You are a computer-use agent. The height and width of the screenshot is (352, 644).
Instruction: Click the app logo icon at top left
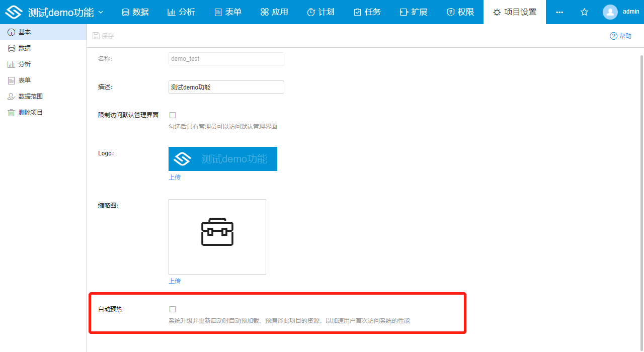[x=14, y=11]
